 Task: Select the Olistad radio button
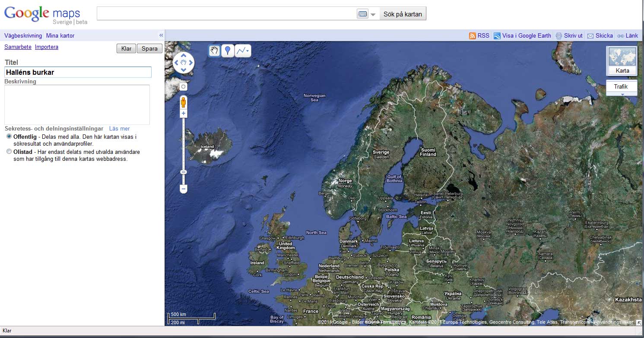tap(9, 152)
